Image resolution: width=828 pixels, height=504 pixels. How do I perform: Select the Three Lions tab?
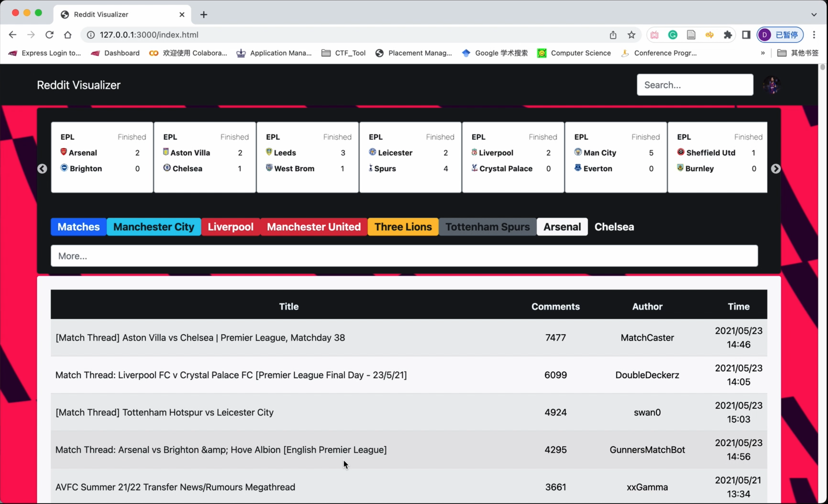coord(403,227)
